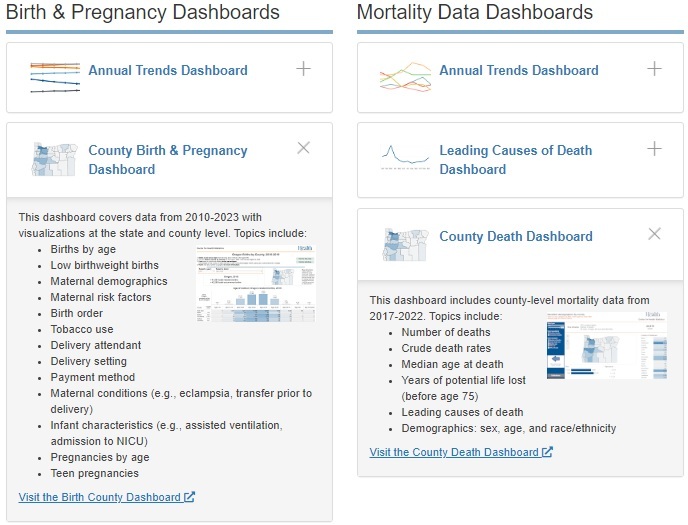
Task: Select the County Death Dashboard title
Action: 515,237
